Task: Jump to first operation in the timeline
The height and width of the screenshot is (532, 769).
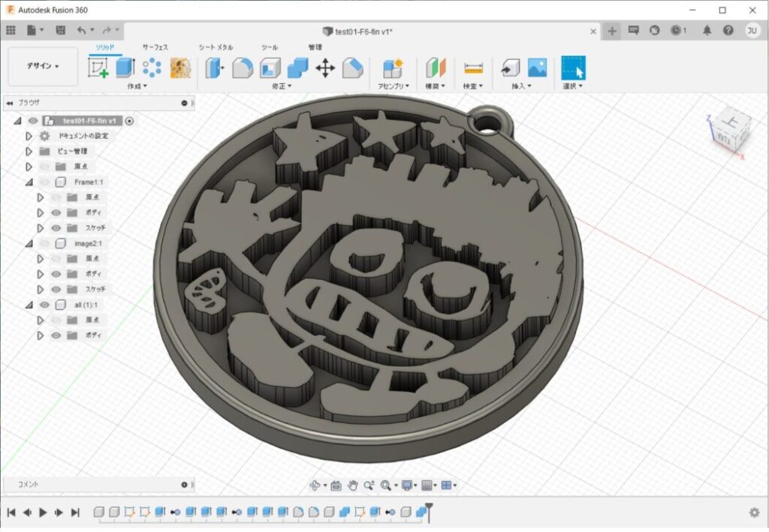Action: [x=11, y=513]
